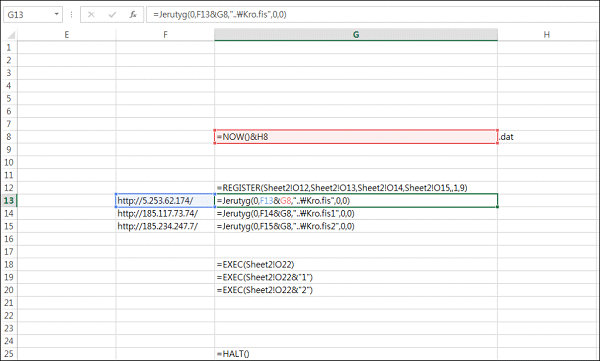The height and width of the screenshot is (361, 600).
Task: Click cell containing =NOW()&H8
Action: pyautogui.click(x=356, y=137)
